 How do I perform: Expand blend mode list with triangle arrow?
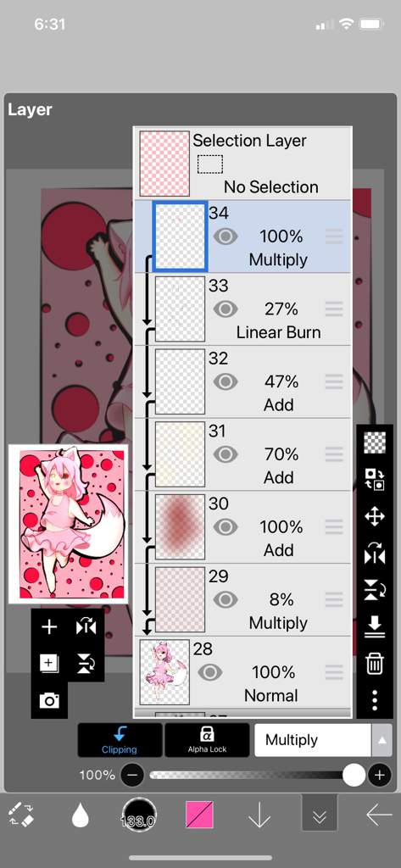pos(382,740)
